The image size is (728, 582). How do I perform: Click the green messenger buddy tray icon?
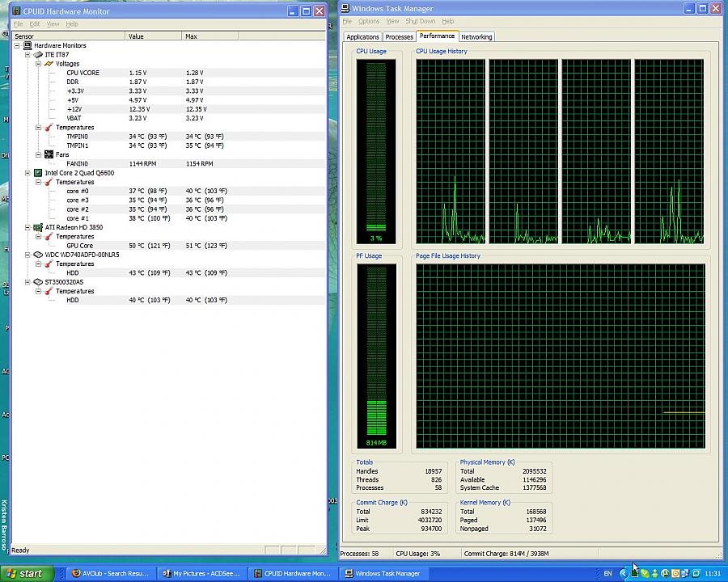coord(655,574)
